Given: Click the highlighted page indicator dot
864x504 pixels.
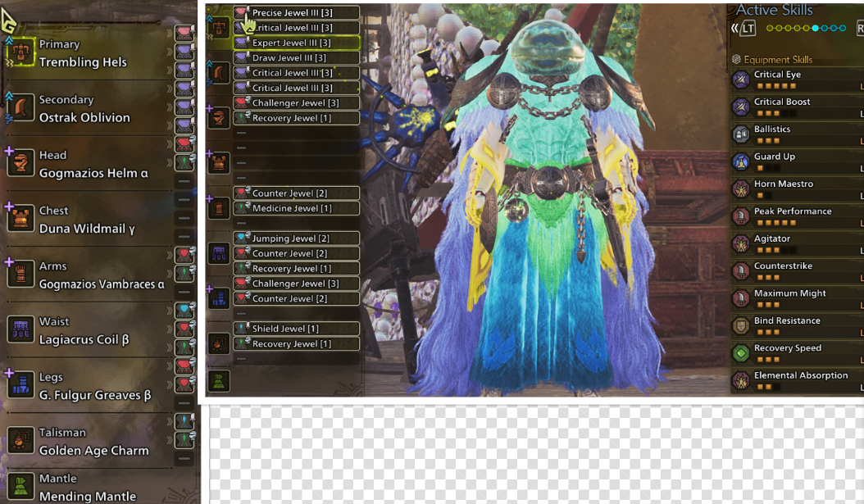Looking at the screenshot, I should 815,28.
